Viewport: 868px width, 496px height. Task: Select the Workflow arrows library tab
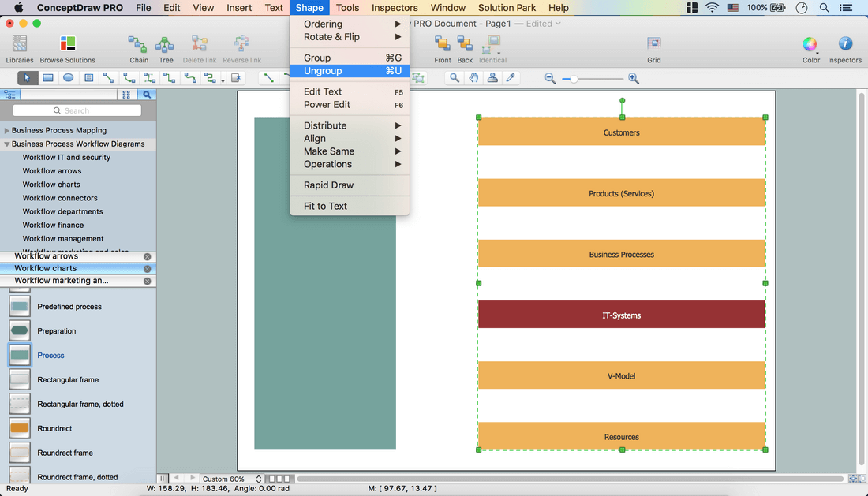click(x=77, y=256)
